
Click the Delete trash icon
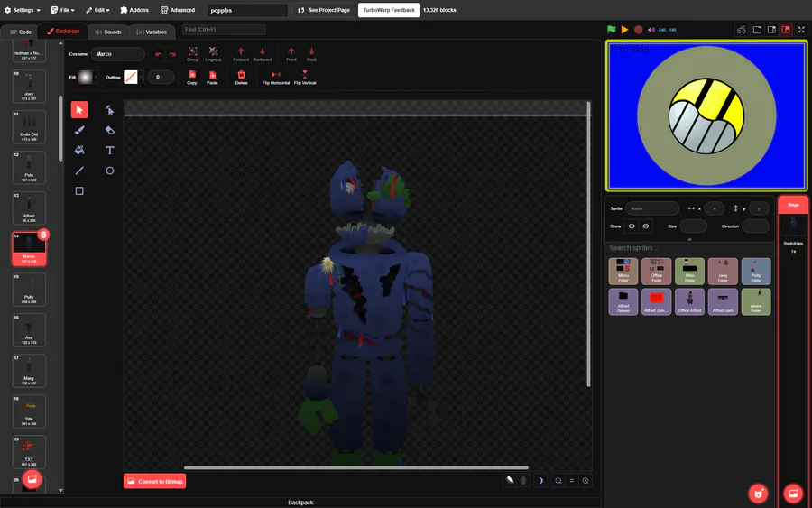click(x=241, y=78)
